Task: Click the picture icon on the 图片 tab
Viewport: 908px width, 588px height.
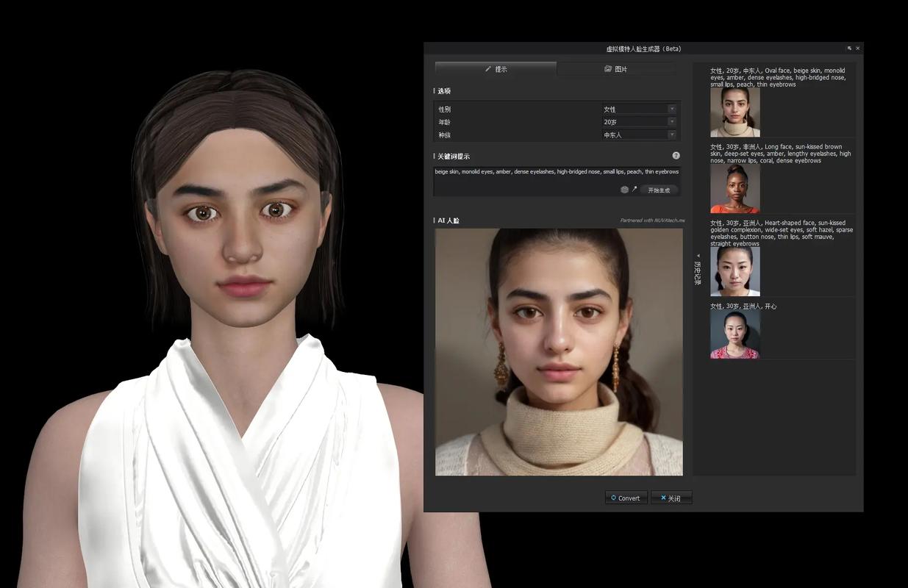Action: point(608,68)
